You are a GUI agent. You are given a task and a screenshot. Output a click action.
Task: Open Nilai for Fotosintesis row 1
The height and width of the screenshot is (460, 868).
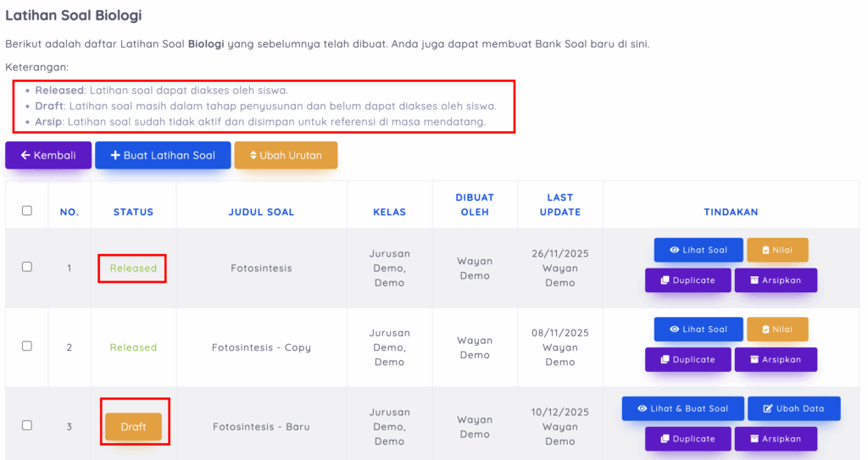pyautogui.click(x=777, y=250)
